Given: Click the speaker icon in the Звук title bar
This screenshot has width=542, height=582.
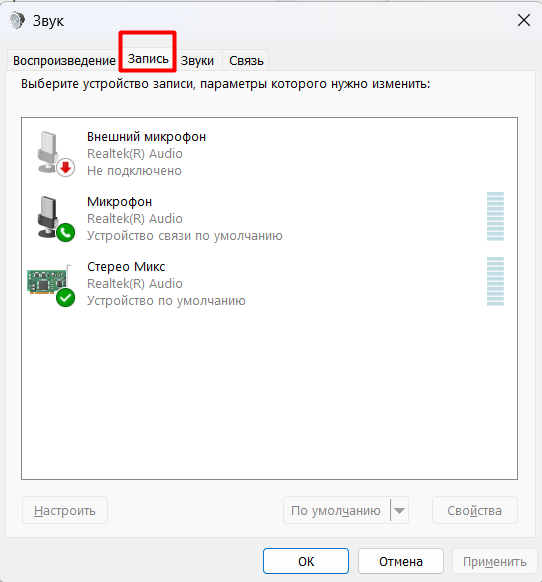Looking at the screenshot, I should point(17,20).
